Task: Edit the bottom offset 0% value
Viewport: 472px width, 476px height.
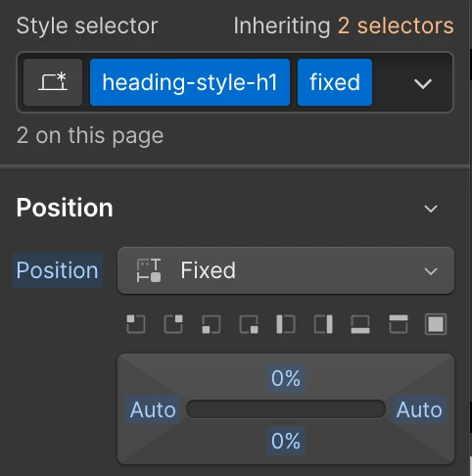Action: 286,441
